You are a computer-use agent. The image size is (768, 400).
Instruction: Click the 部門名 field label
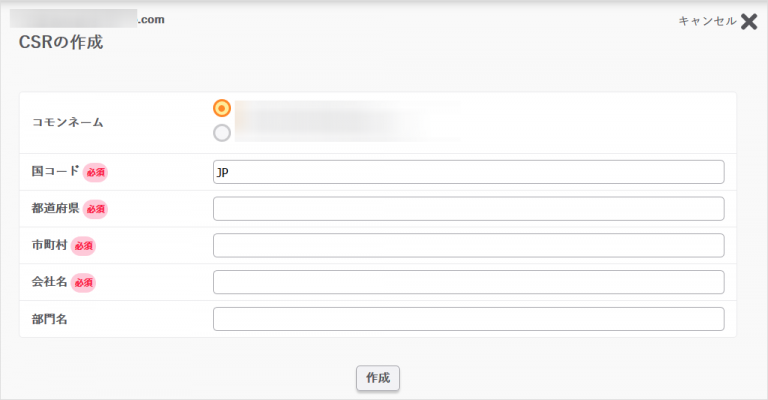(x=49, y=319)
